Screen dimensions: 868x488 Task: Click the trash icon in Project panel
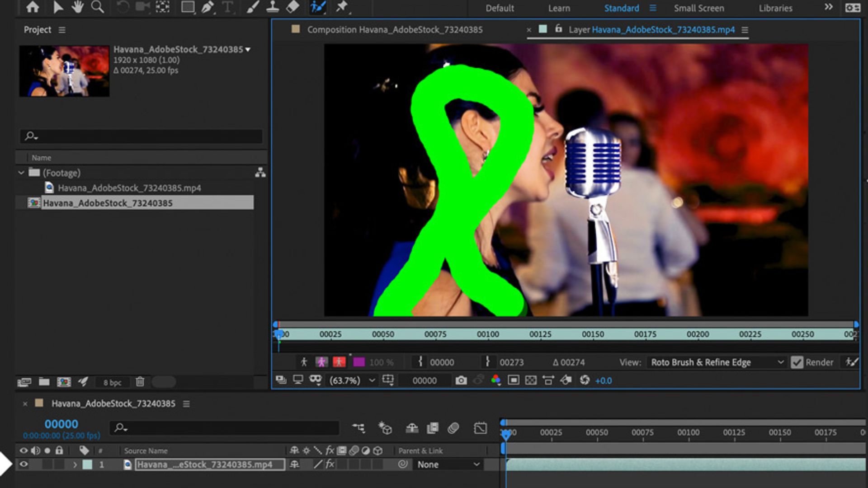[x=140, y=382]
